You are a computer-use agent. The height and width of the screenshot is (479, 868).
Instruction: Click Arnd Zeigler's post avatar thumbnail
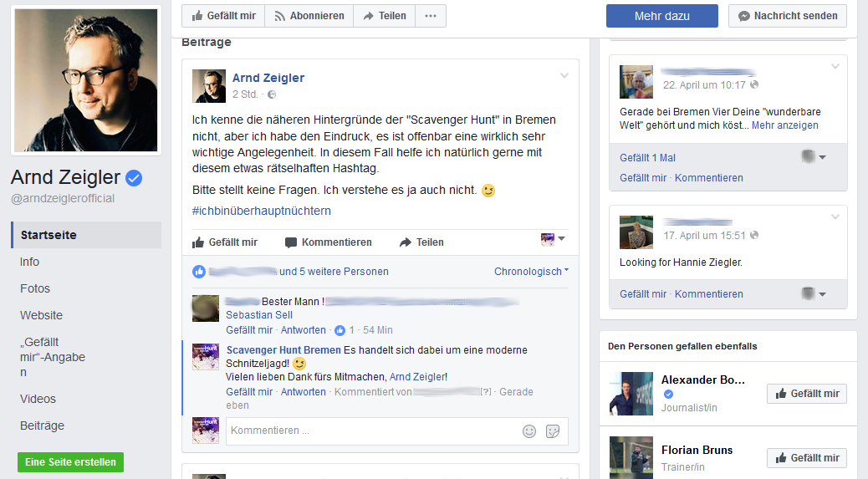[209, 86]
